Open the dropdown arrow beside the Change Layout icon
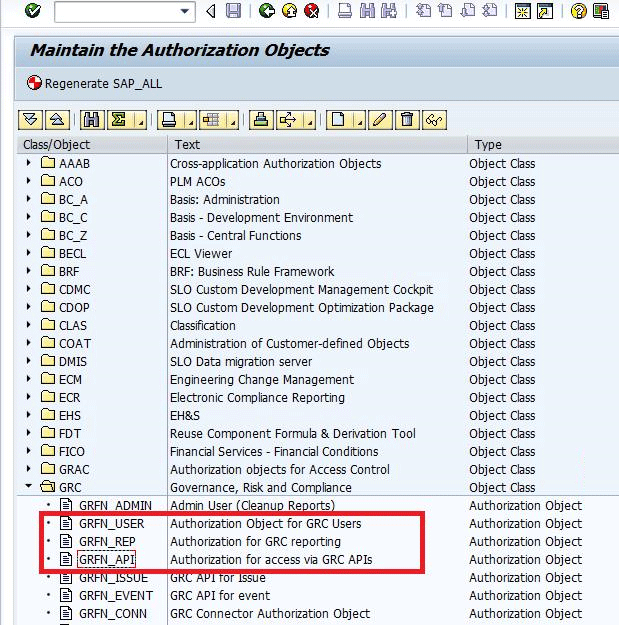The height and width of the screenshot is (625, 619). (x=232, y=122)
